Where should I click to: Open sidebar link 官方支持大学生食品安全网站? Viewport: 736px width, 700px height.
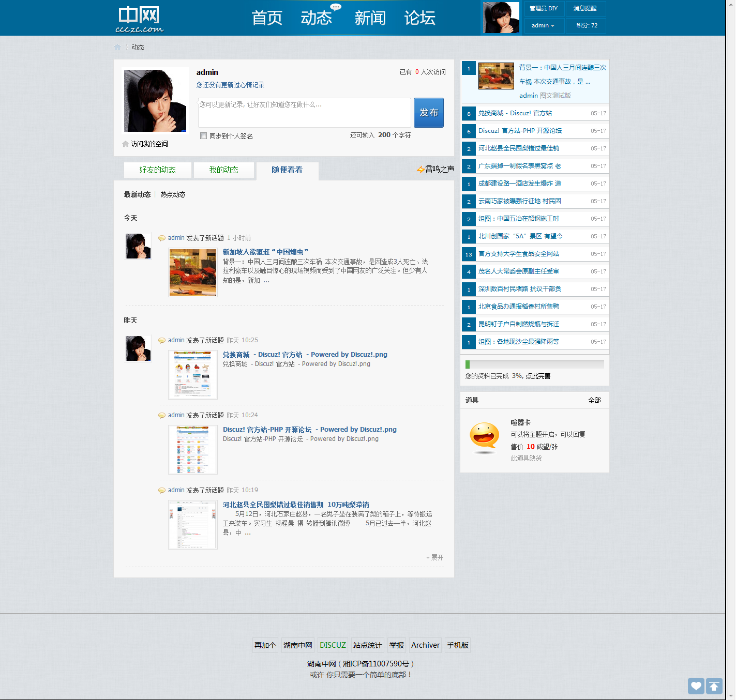[x=519, y=254]
